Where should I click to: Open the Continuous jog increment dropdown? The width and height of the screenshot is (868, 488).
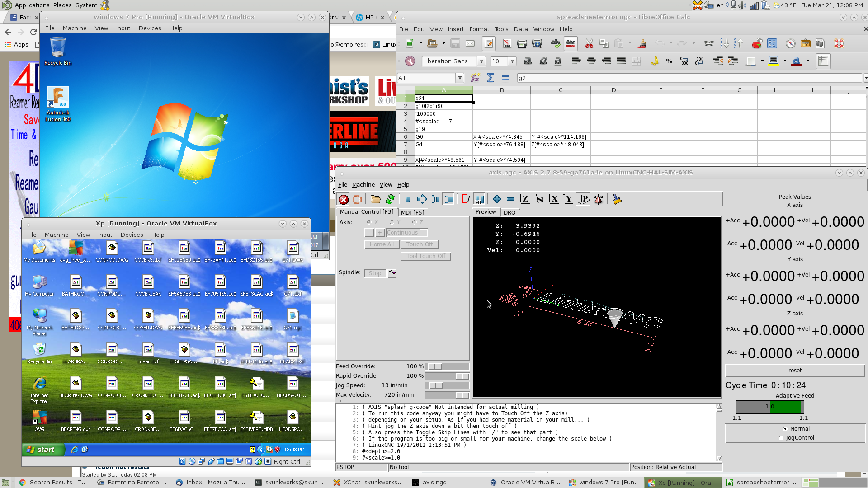point(424,233)
